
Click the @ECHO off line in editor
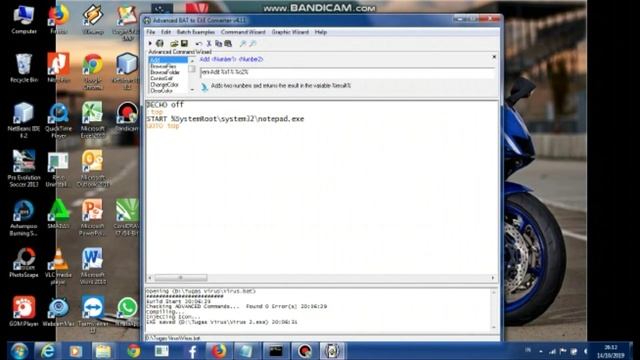click(x=165, y=104)
